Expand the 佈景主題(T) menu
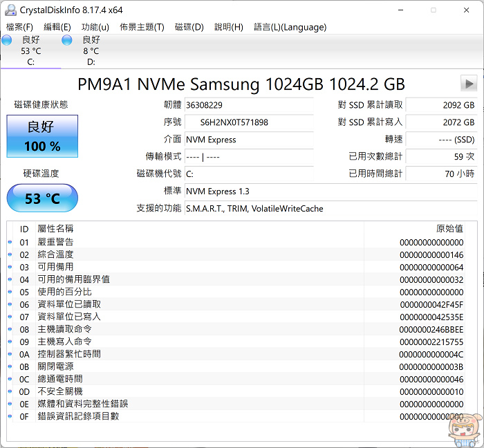Image resolution: width=484 pixels, height=448 pixels. point(142,27)
